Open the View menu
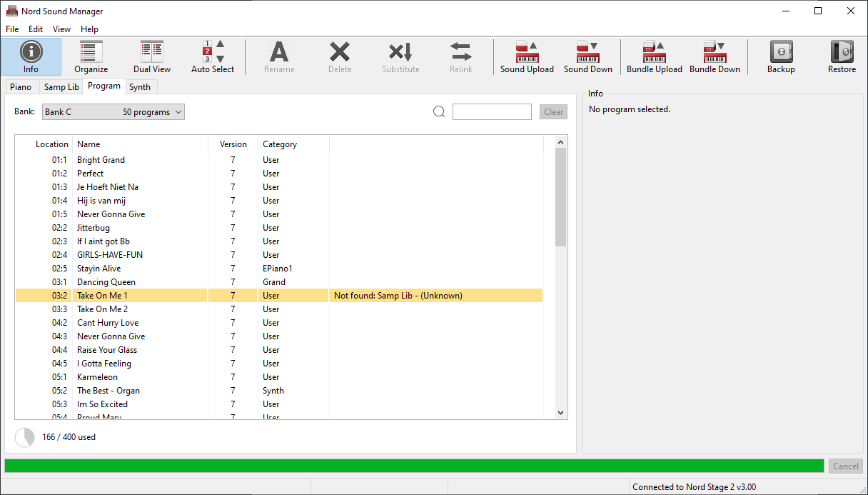Viewport: 868px width, 495px height. (61, 29)
